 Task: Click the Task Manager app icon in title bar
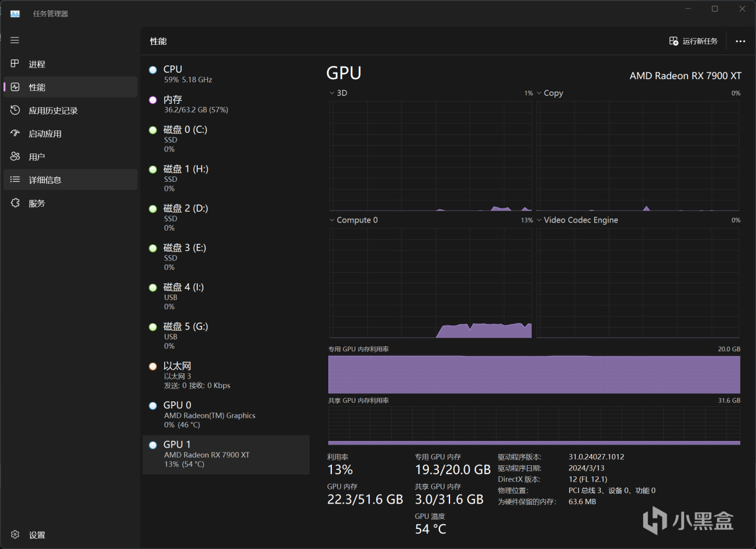[x=15, y=14]
